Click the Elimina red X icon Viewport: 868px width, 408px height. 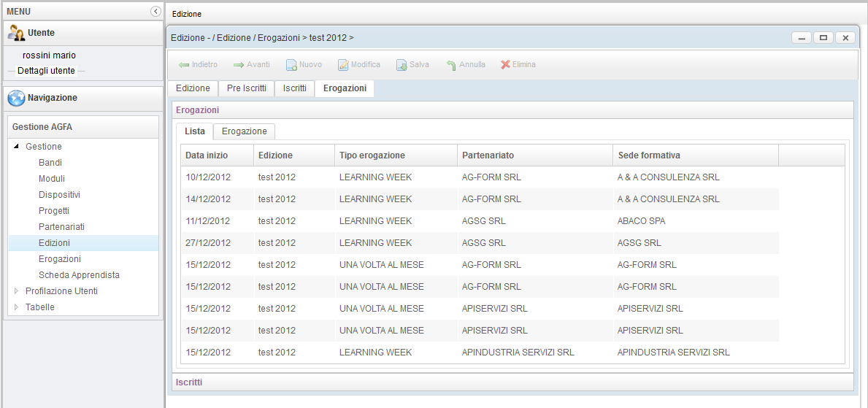(x=505, y=65)
